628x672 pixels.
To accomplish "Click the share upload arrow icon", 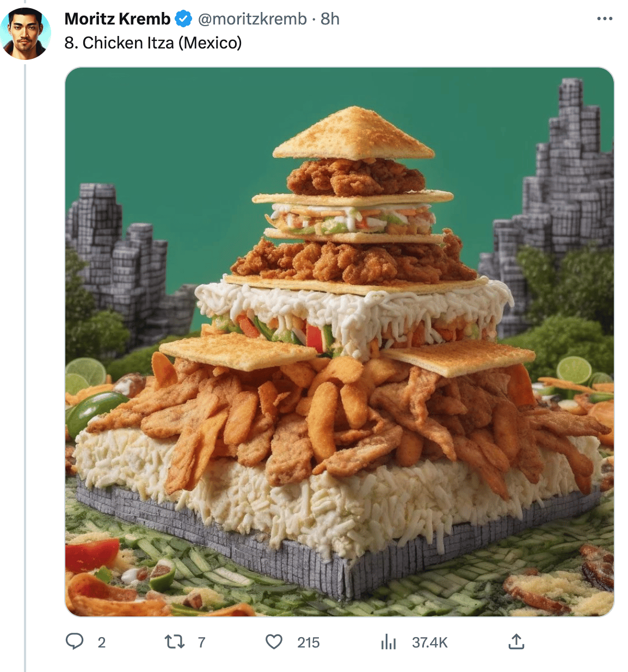I will [516, 642].
